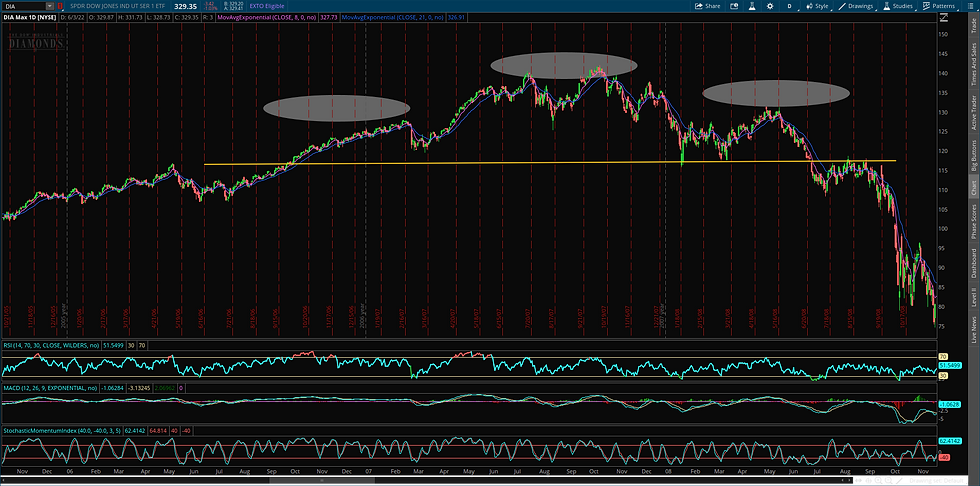Select the right gray ellipse drawing
Viewport: 980px width, 486px height.
(776, 93)
